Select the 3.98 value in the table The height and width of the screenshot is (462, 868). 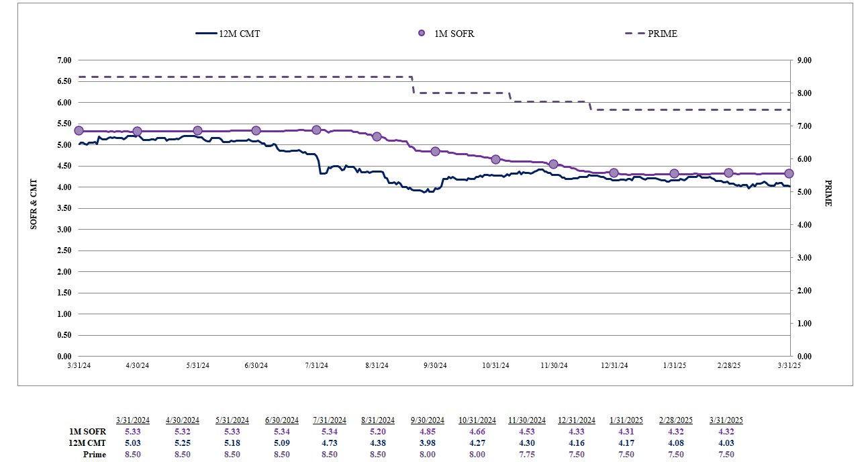pyautogui.click(x=428, y=443)
